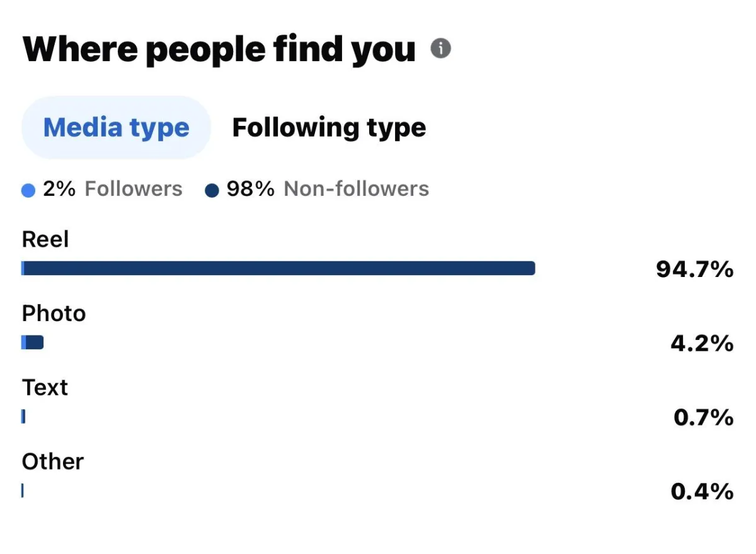Click the tiny Other progress bar

click(x=23, y=490)
